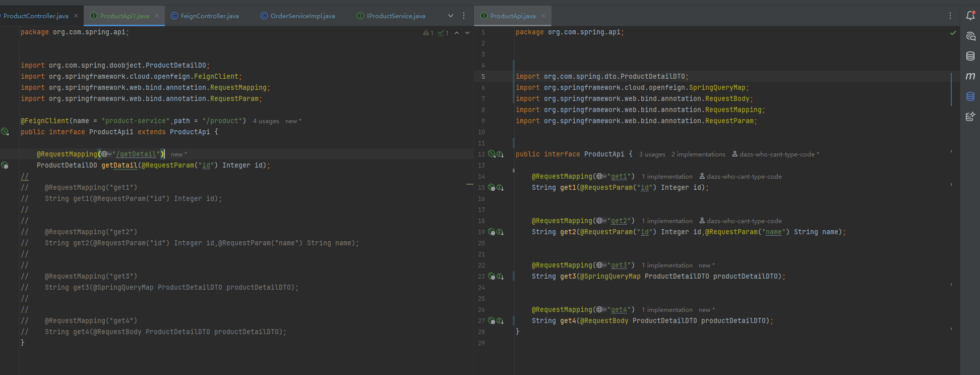Show hidden tabs dropdown chevron
Viewport: 980px width, 375px height.
pyautogui.click(x=451, y=16)
